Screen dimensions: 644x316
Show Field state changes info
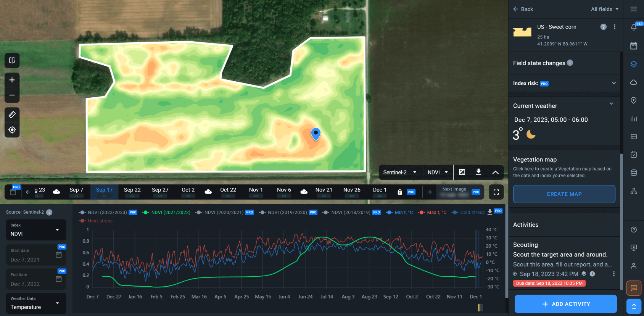click(570, 63)
